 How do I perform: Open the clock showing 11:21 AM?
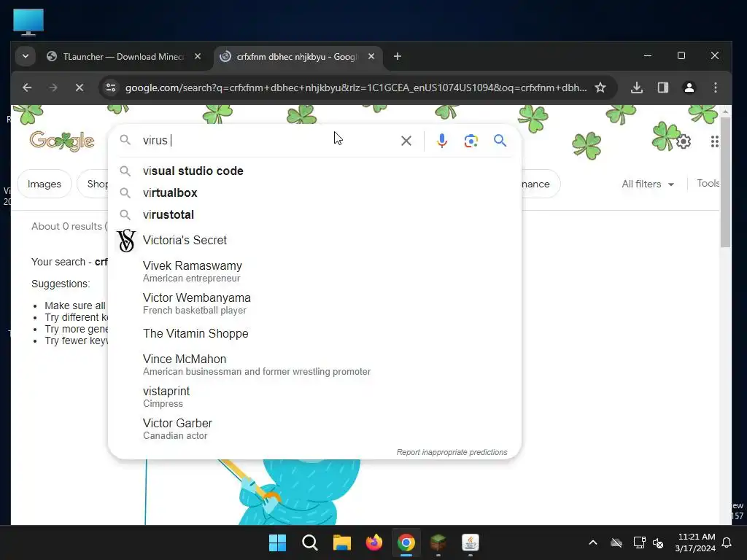pyautogui.click(x=695, y=542)
